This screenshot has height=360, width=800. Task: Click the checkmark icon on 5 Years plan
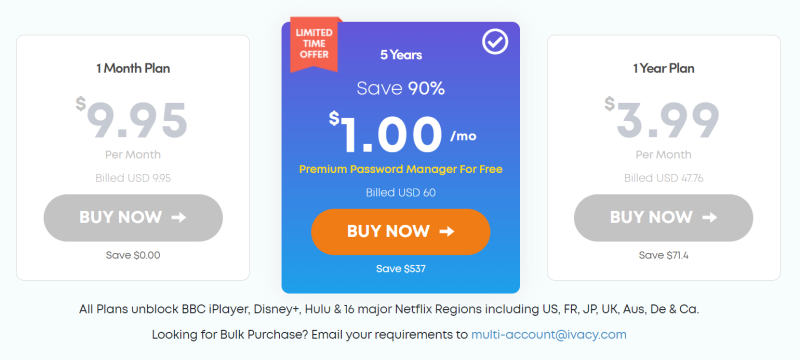pos(495,41)
